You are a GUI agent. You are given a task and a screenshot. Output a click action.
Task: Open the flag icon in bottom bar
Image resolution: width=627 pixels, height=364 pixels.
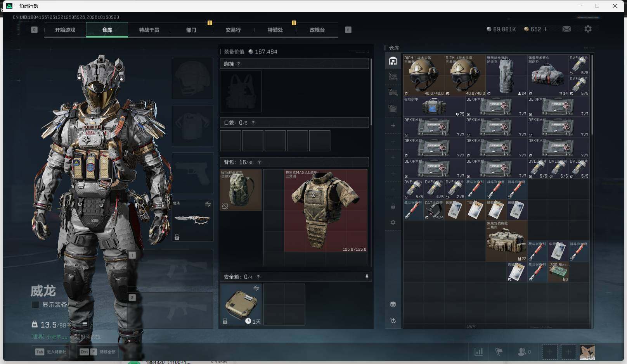click(x=499, y=352)
